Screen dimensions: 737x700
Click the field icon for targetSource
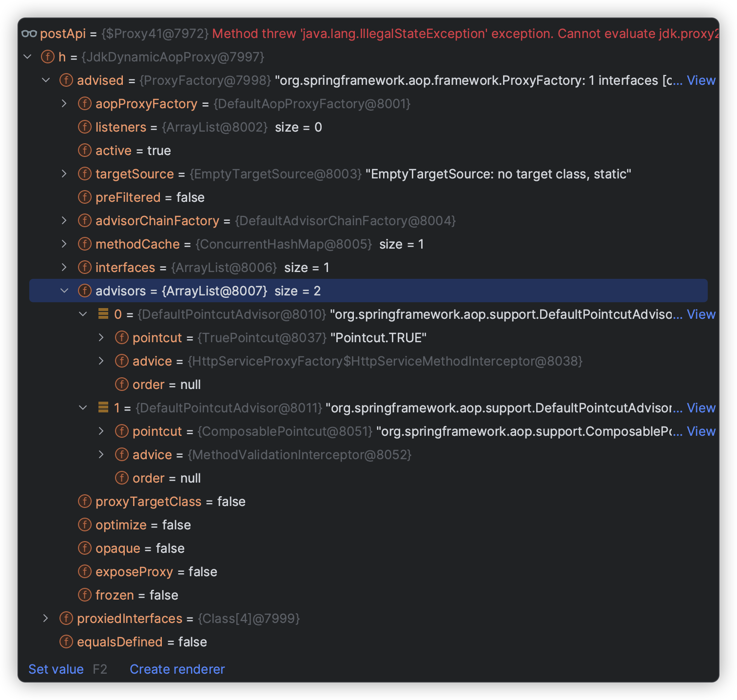(85, 174)
